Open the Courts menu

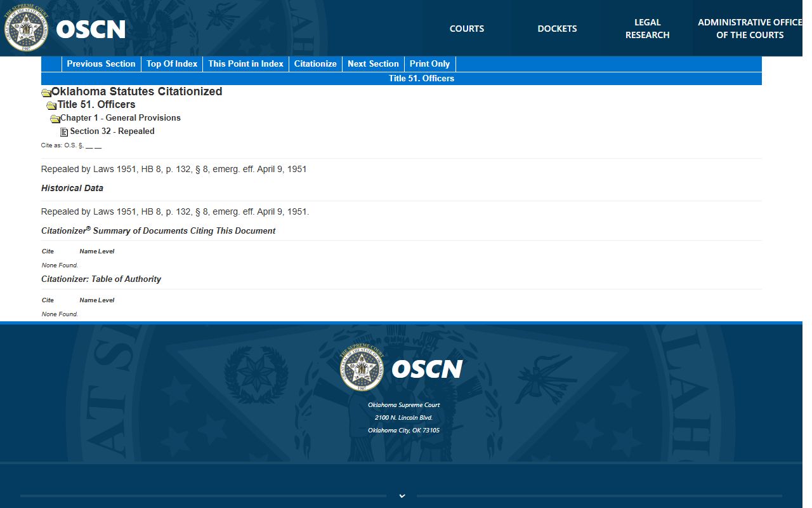pos(467,29)
